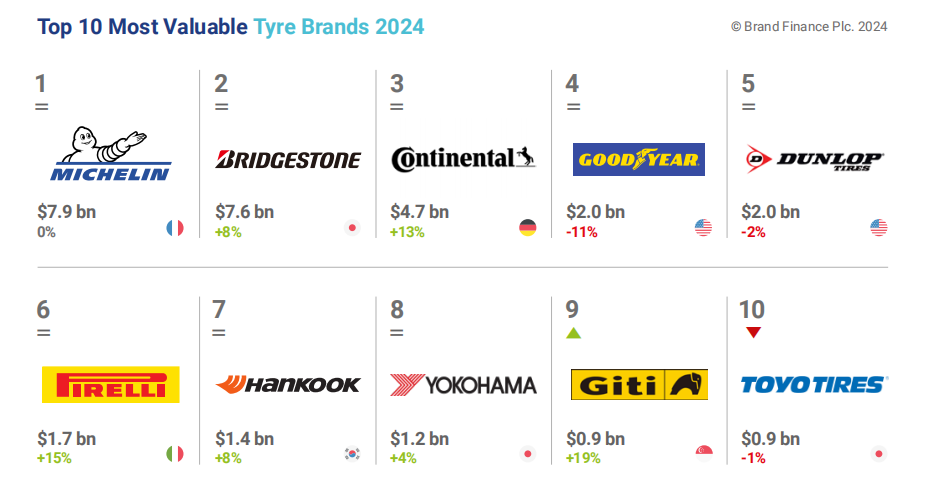
Task: Click the yellow Pirelli logo
Action: (110, 385)
